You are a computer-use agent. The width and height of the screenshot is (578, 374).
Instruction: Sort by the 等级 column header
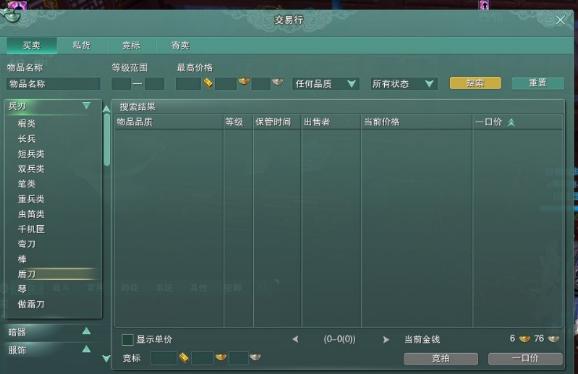click(x=234, y=122)
